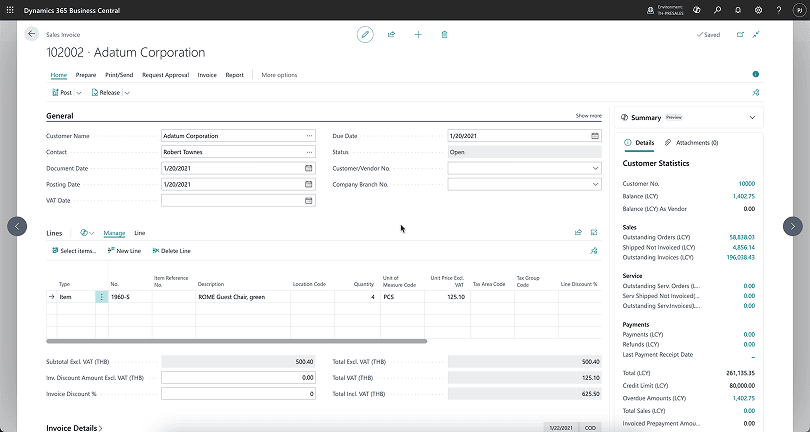Open Customer/Vendor No. dropdown
810x432 pixels.
click(595, 168)
